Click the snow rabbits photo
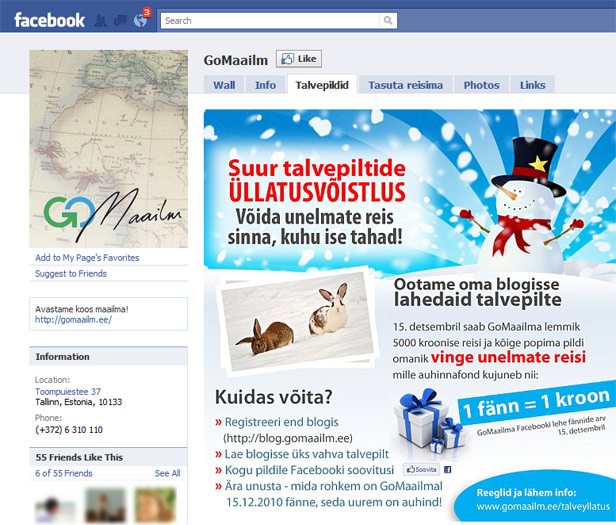 tap(298, 321)
